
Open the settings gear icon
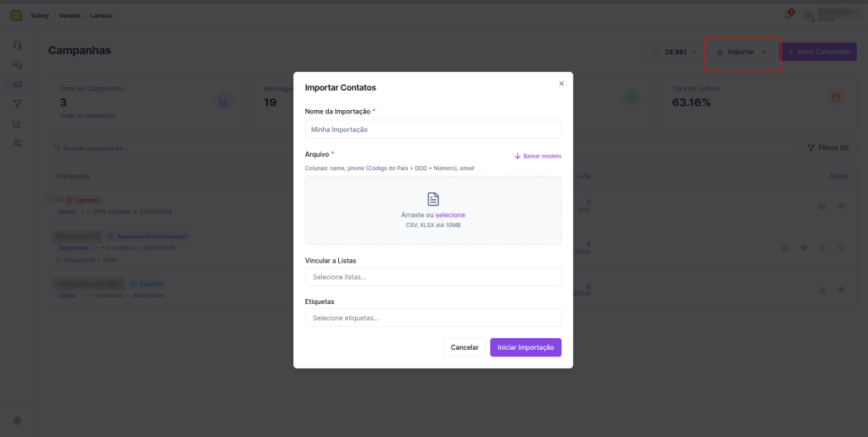(x=17, y=420)
